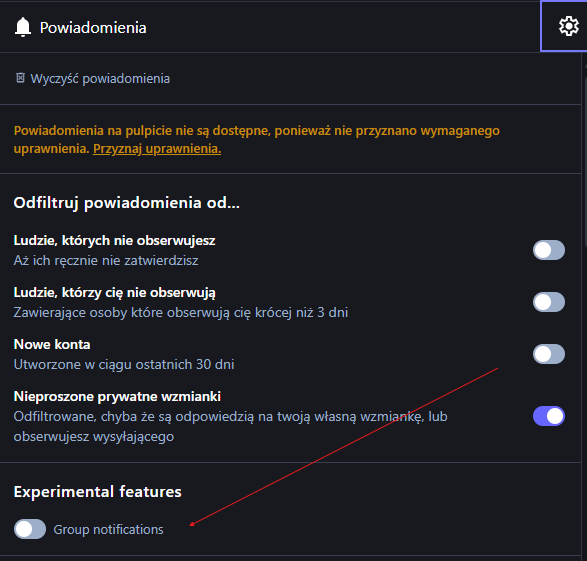The height and width of the screenshot is (561, 587).
Task: Select Wyczyść powiadomienia button text
Action: click(100, 79)
